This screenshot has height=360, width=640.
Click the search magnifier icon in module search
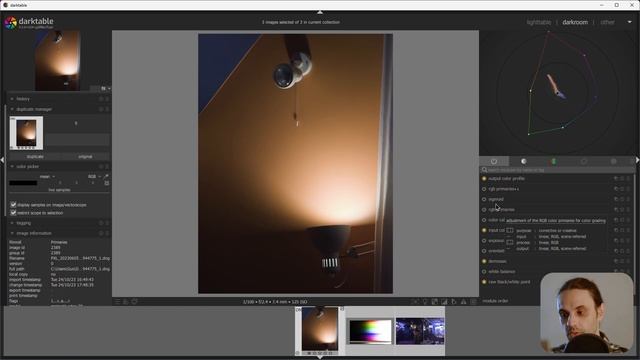click(484, 170)
